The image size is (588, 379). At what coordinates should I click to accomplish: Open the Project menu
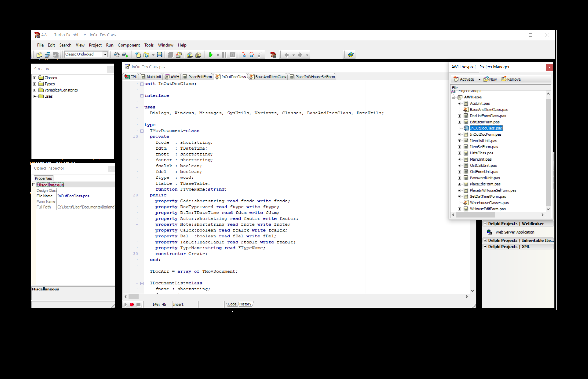pos(95,45)
